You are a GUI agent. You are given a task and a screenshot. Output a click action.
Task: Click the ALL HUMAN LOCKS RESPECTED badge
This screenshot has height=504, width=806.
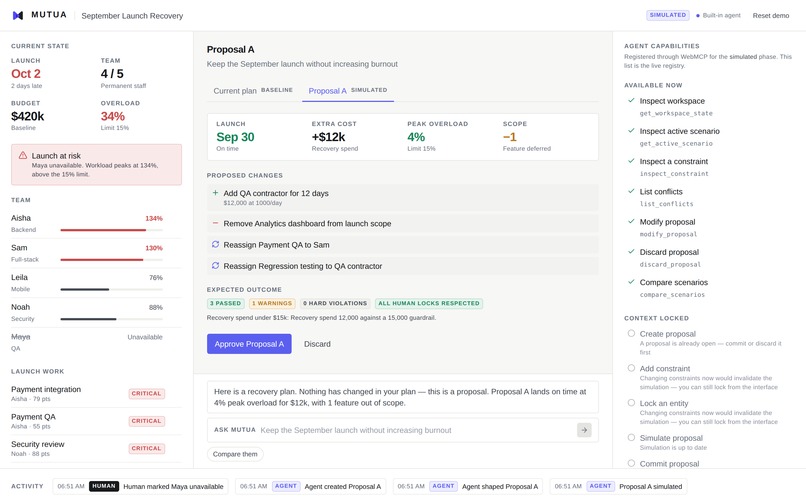[x=429, y=303]
